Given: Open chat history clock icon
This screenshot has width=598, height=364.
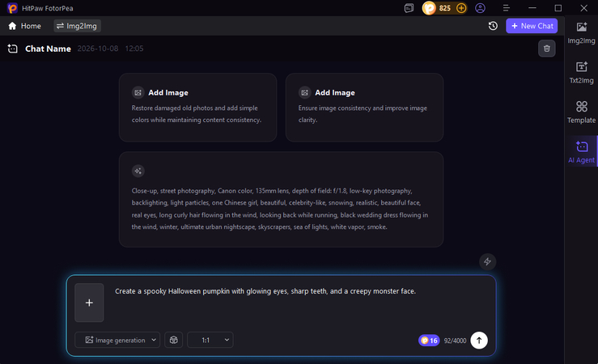Looking at the screenshot, I should coord(493,26).
